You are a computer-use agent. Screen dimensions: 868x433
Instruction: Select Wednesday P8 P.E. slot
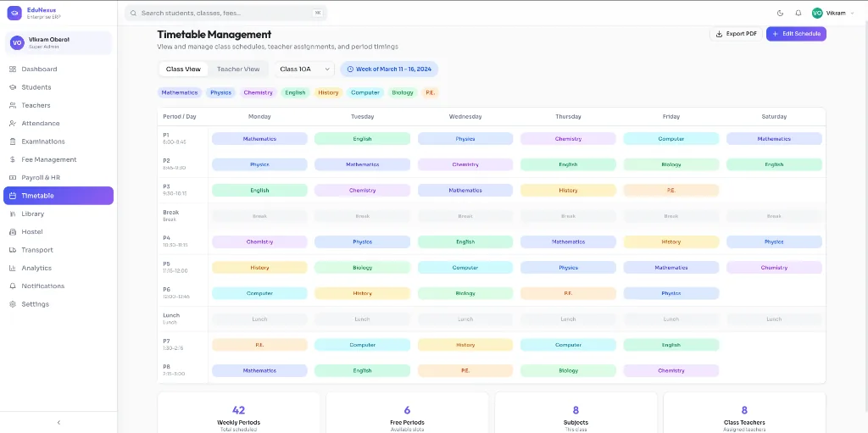[x=465, y=370]
